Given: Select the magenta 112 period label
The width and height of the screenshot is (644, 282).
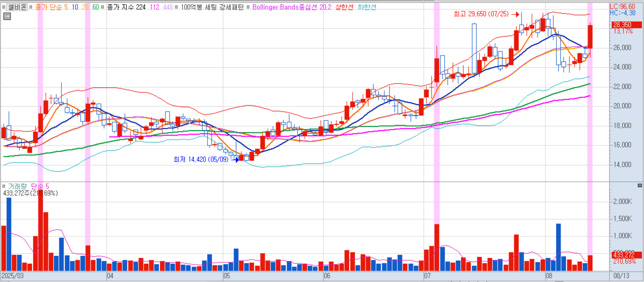Looking at the screenshot, I should pyautogui.click(x=154, y=7).
